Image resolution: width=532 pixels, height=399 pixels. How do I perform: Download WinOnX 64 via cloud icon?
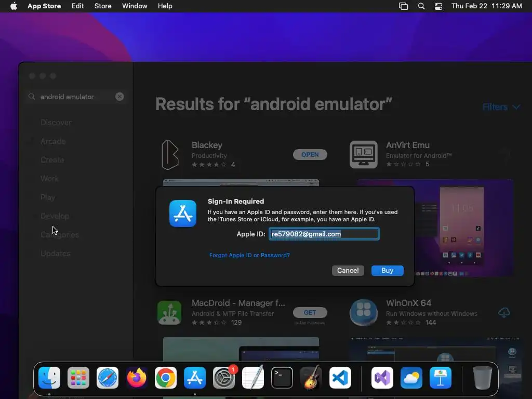tap(504, 312)
